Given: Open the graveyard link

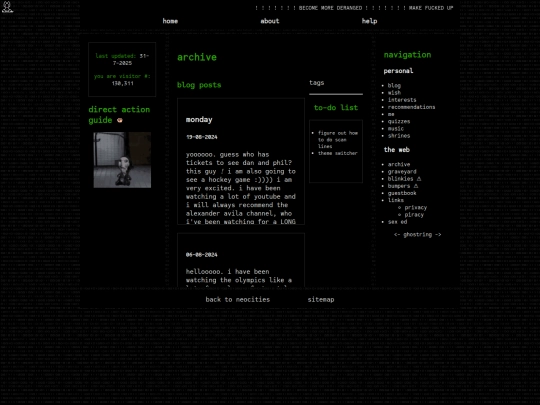Looking at the screenshot, I should [402, 172].
